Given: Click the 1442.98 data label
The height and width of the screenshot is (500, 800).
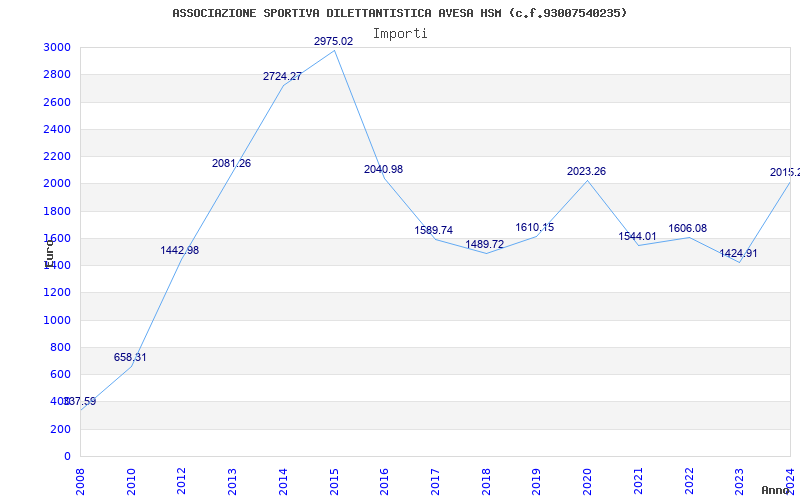Looking at the screenshot, I should pyautogui.click(x=180, y=250).
